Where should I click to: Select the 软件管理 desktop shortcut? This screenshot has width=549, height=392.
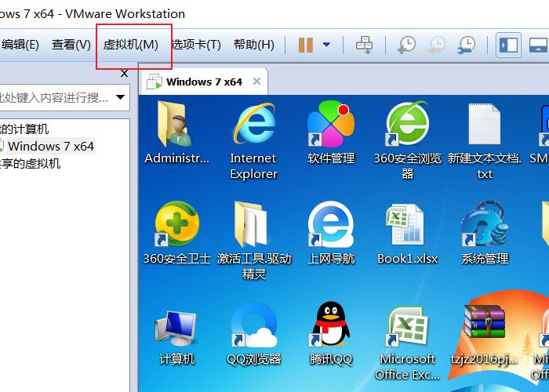point(331,133)
